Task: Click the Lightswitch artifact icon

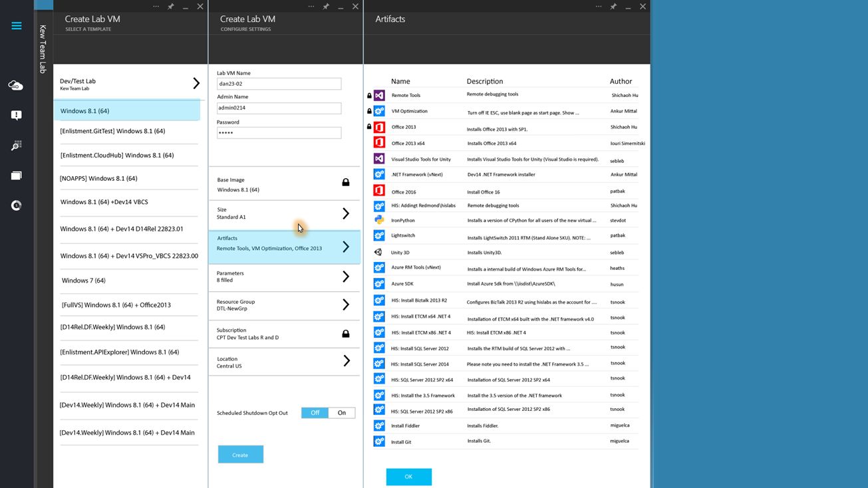Action: click(x=379, y=235)
